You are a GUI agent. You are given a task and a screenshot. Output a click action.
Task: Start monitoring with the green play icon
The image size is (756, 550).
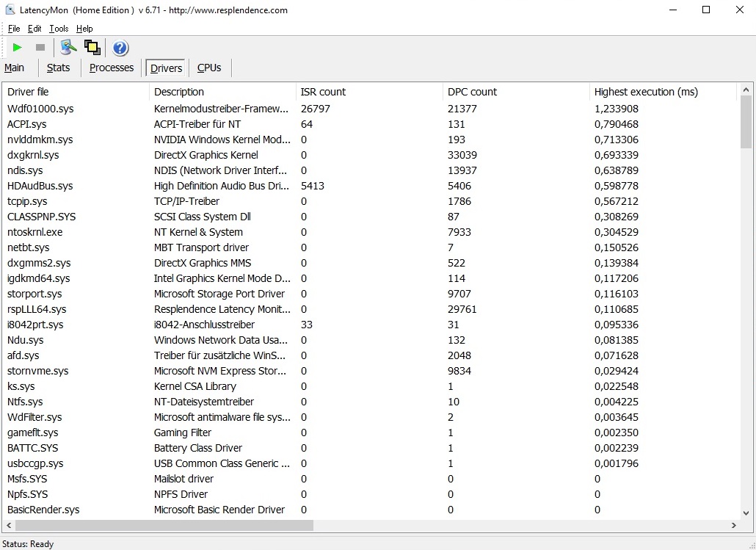18,48
